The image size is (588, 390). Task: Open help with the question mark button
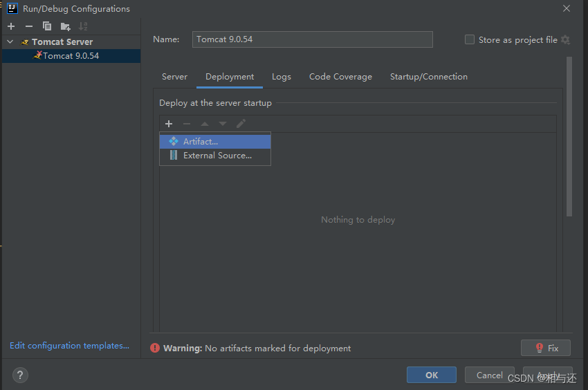pyautogui.click(x=20, y=375)
